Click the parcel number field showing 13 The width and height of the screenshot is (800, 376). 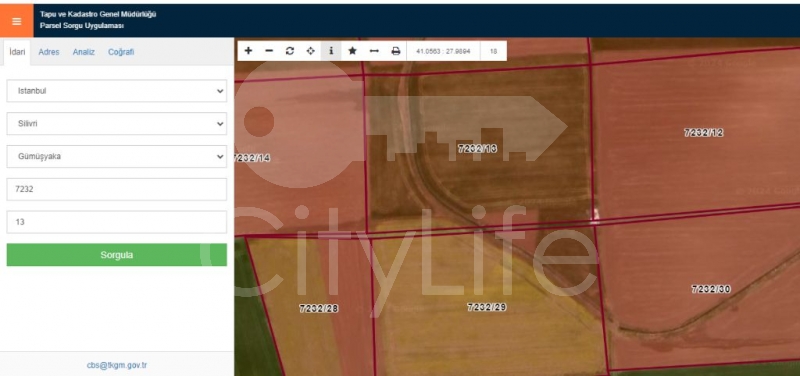117,222
